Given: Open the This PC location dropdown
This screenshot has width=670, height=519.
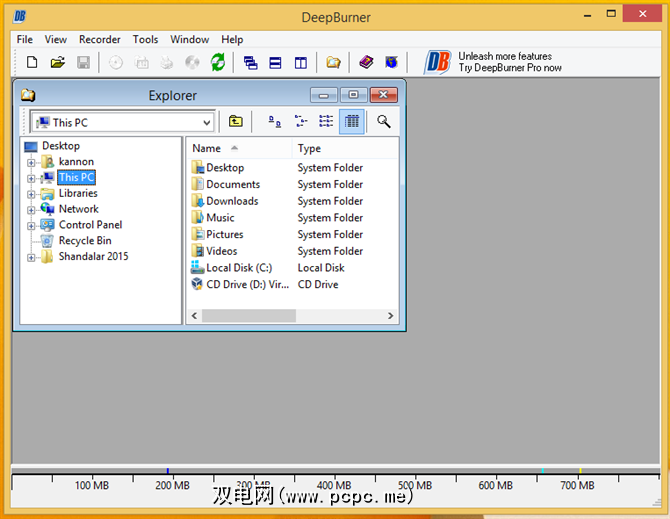Looking at the screenshot, I should tap(207, 122).
